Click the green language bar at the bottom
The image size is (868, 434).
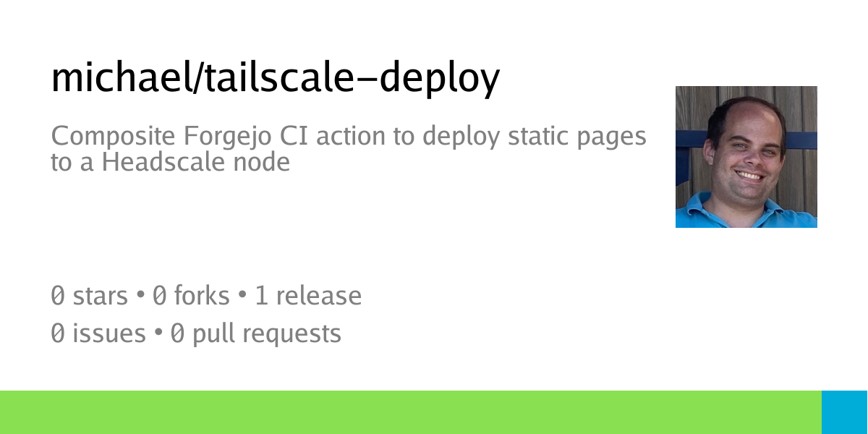coord(411,412)
